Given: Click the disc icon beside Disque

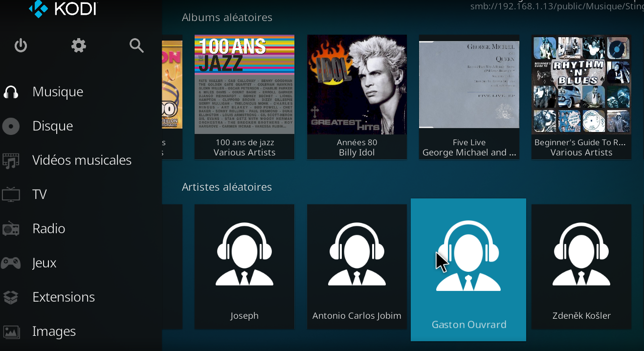Looking at the screenshot, I should [11, 126].
